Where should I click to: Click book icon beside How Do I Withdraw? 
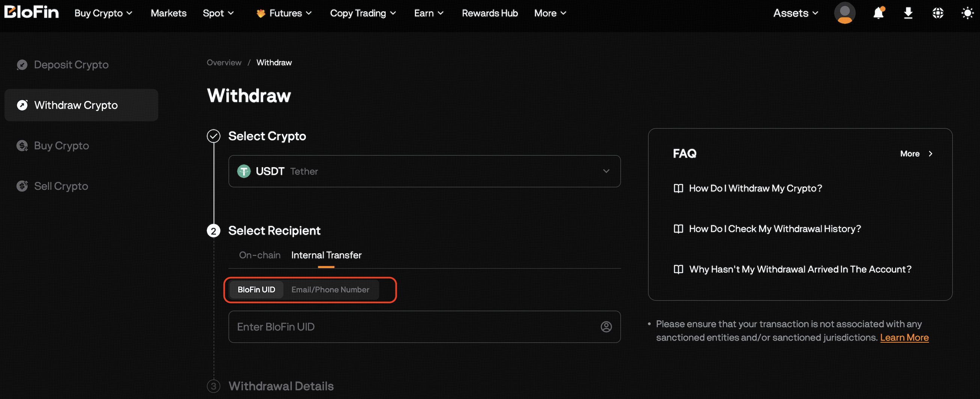tap(678, 189)
